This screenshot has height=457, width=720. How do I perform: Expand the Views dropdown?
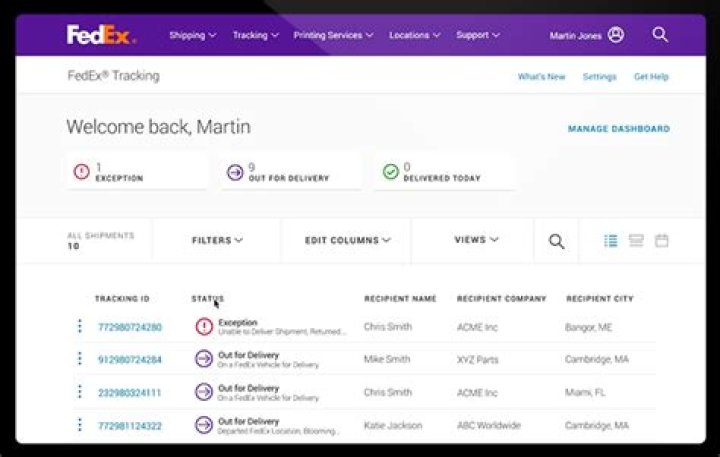tap(475, 240)
